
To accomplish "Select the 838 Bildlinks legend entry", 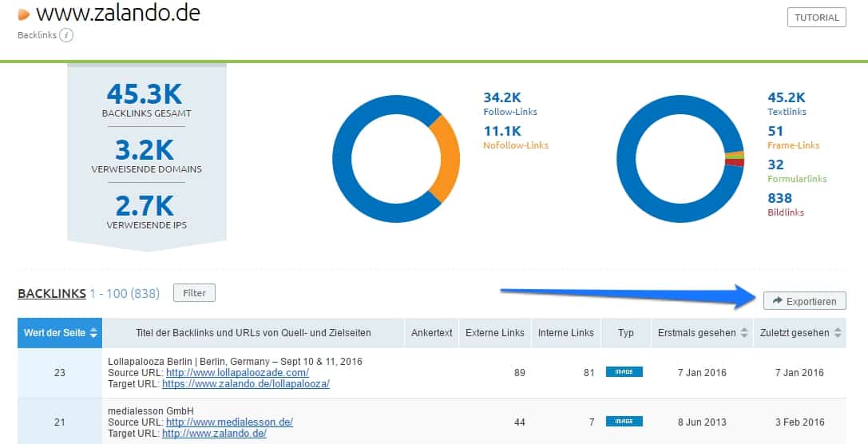I will click(786, 204).
